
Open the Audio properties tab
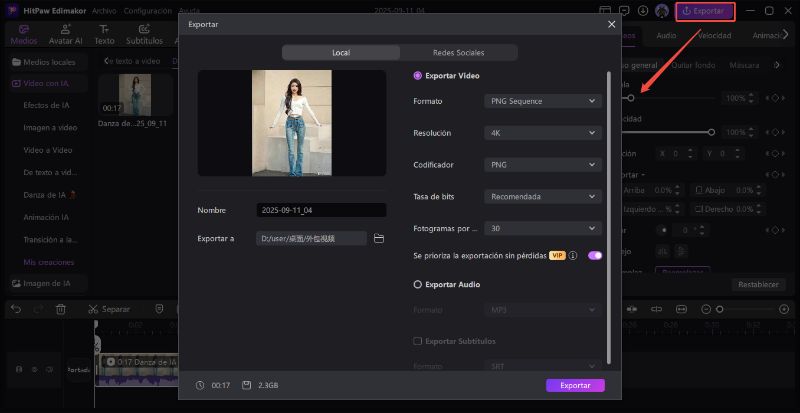(666, 35)
